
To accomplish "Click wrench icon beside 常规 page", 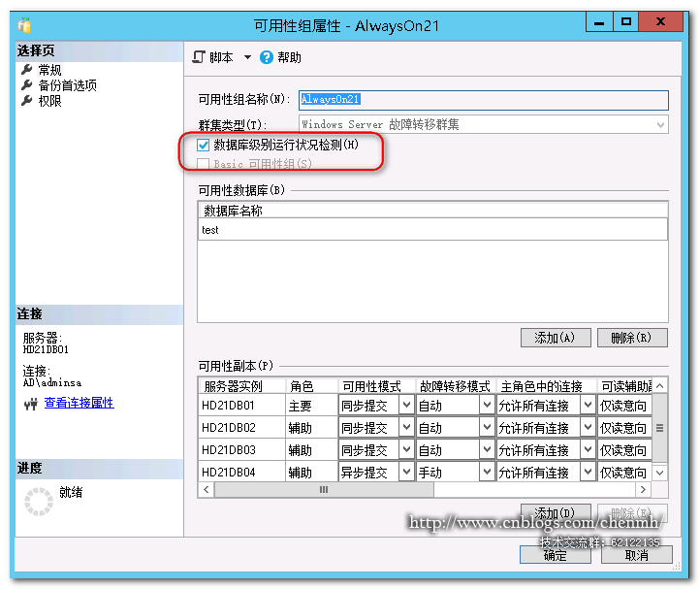I will point(27,70).
